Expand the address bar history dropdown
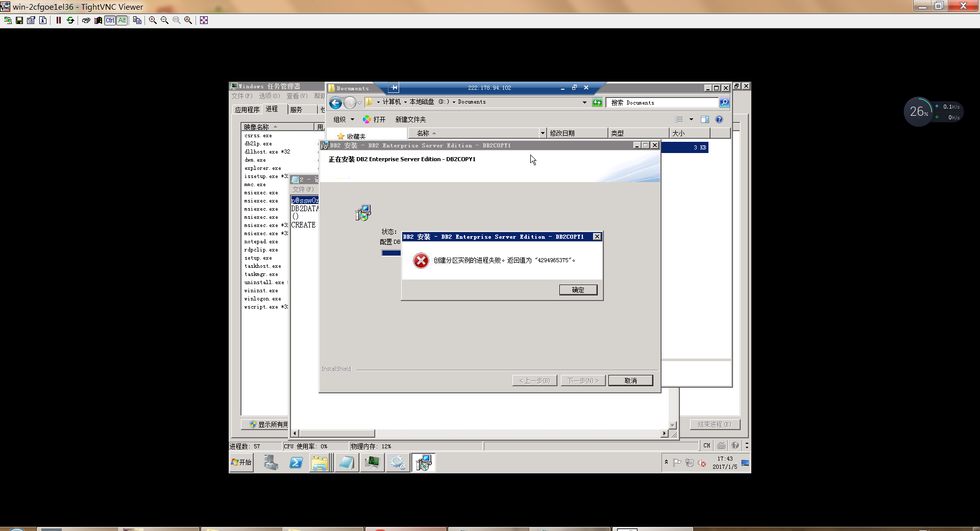 click(584, 103)
